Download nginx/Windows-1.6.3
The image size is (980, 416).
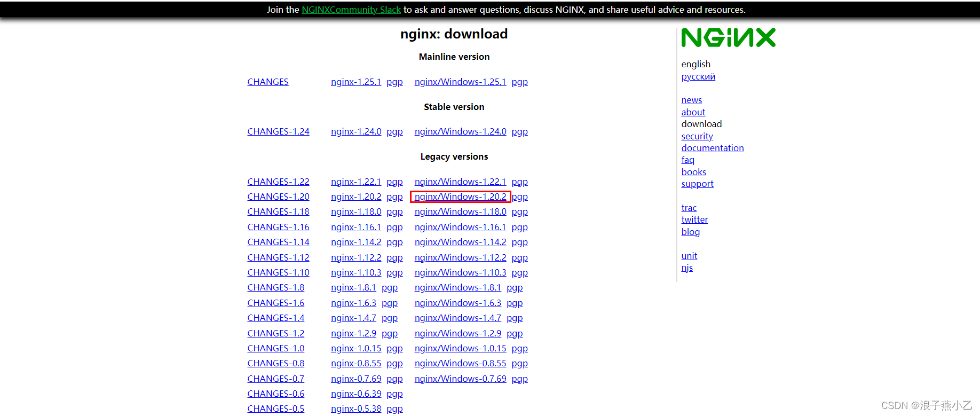(x=458, y=303)
